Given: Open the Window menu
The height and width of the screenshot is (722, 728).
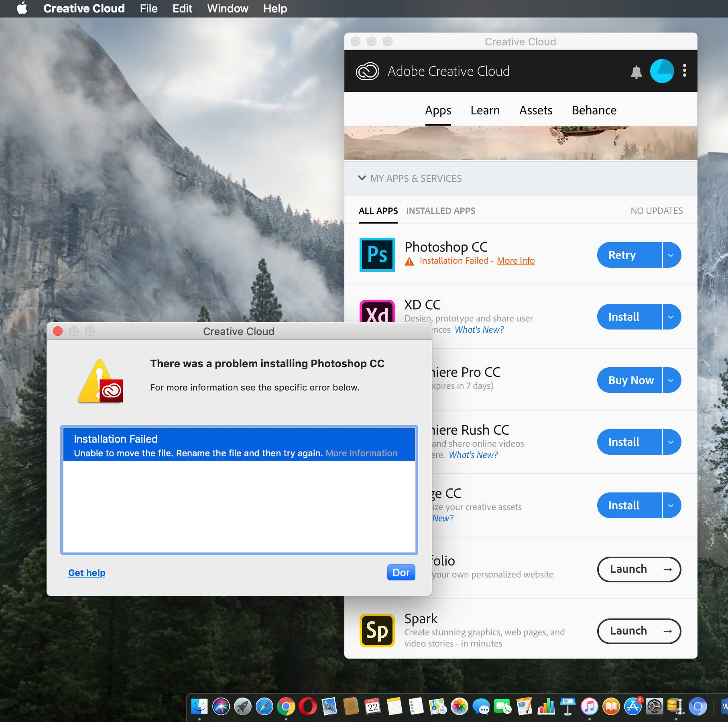Looking at the screenshot, I should [228, 8].
